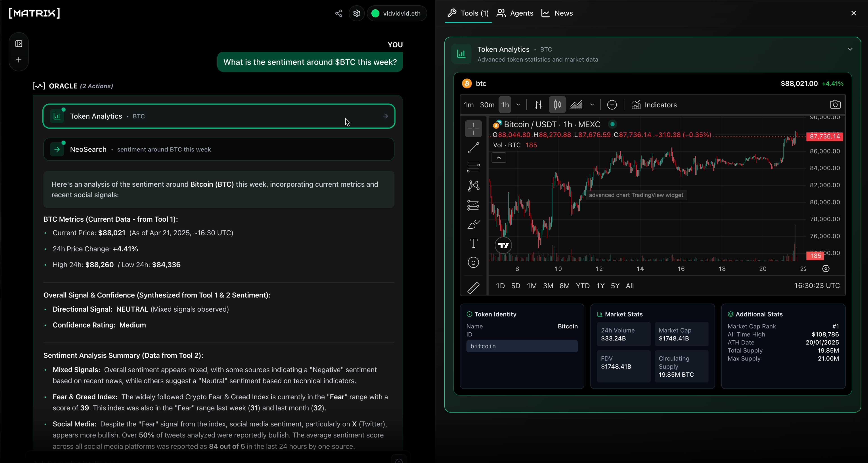Click the TradingView logo on chart
The image size is (868, 463).
[x=503, y=245]
